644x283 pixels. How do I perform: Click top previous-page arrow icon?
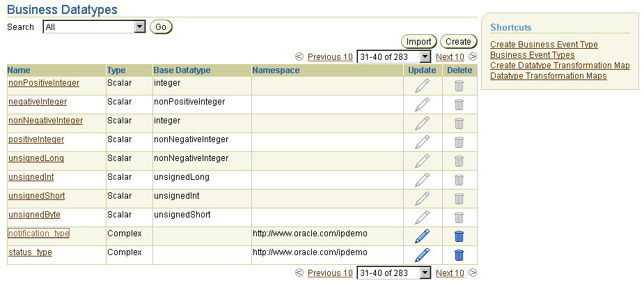tap(299, 56)
